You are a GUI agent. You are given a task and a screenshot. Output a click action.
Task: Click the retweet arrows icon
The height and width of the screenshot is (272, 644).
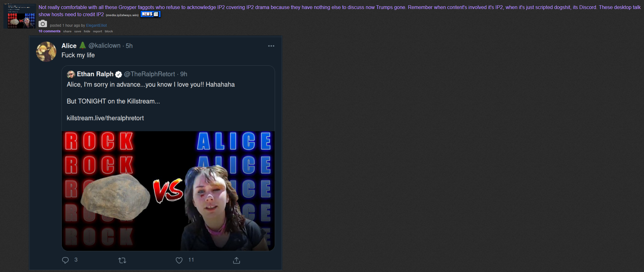coord(122,260)
